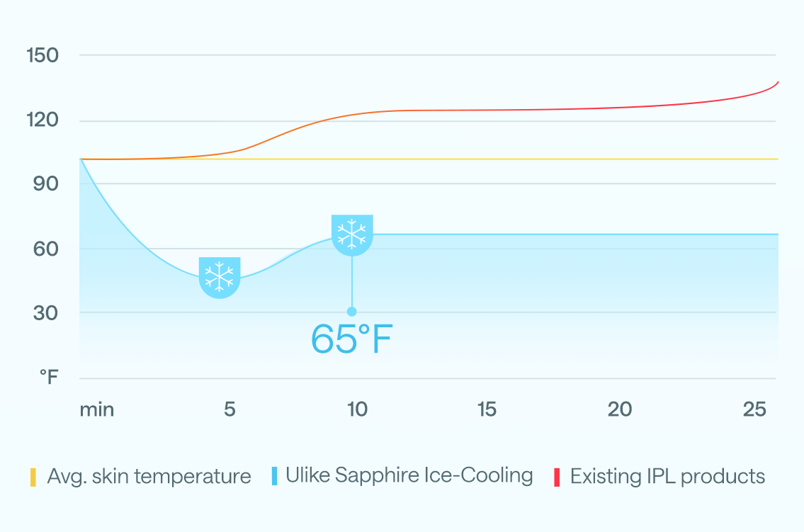
Task: Click the 25 tick label on the time axis
Action: (755, 409)
